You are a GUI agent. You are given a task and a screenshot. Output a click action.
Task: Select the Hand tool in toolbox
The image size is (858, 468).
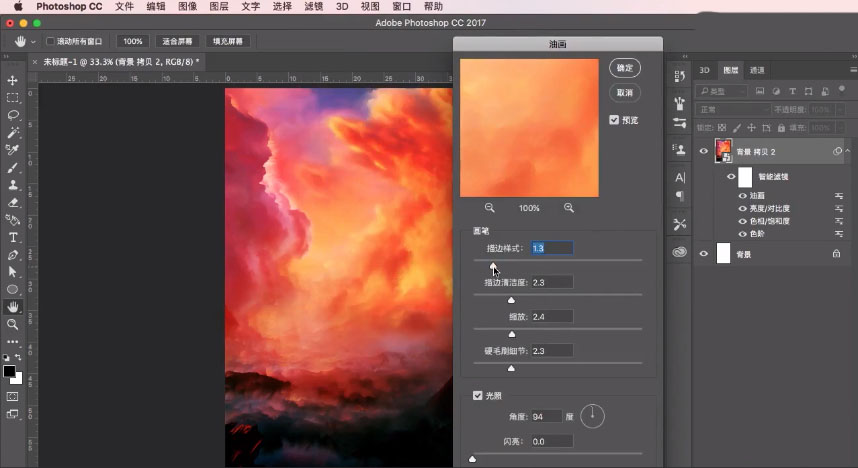tap(13, 307)
